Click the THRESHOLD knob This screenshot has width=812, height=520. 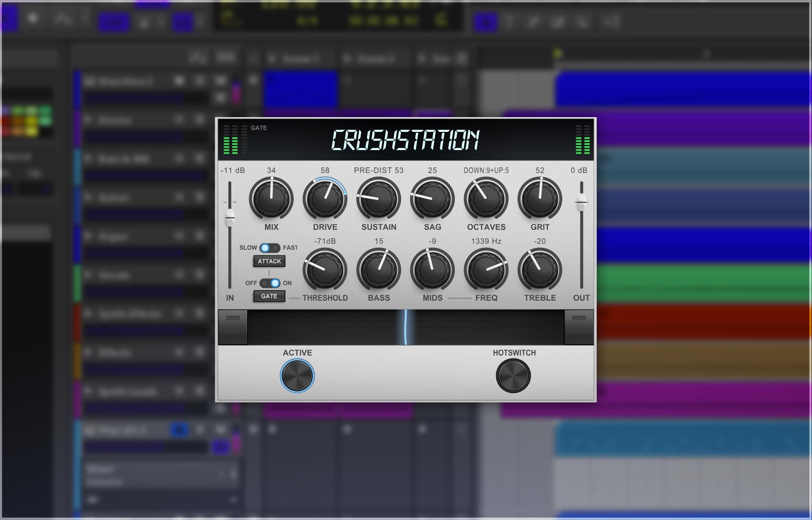(325, 270)
